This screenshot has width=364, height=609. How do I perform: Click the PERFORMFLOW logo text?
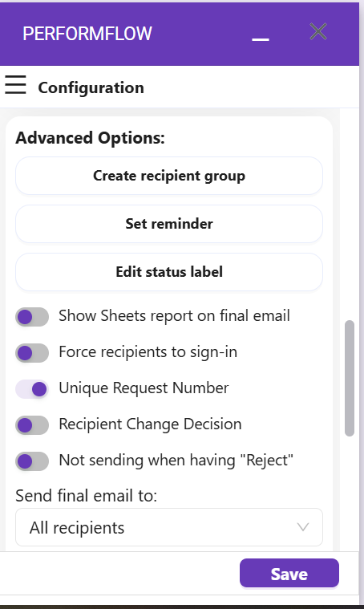[x=87, y=34]
